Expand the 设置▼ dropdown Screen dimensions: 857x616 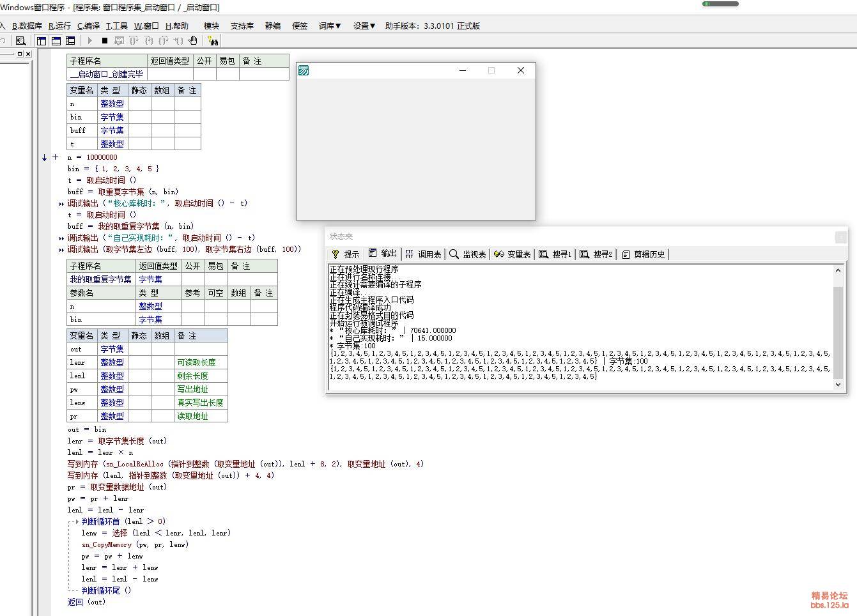tap(364, 26)
